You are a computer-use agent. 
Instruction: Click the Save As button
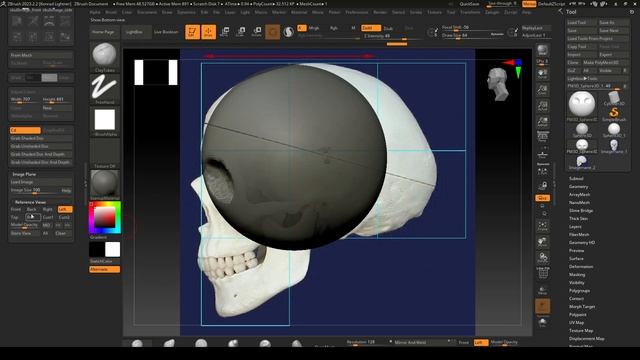[613, 23]
